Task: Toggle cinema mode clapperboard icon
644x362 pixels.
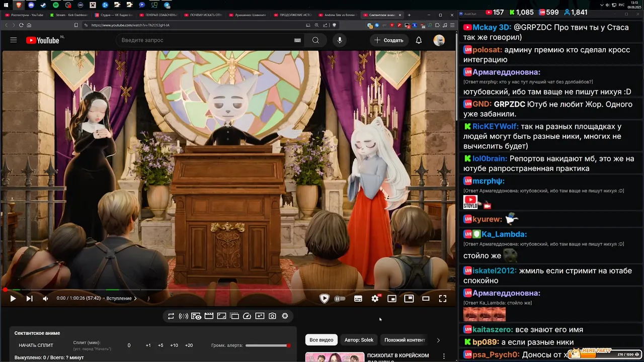Action: tap(209, 316)
